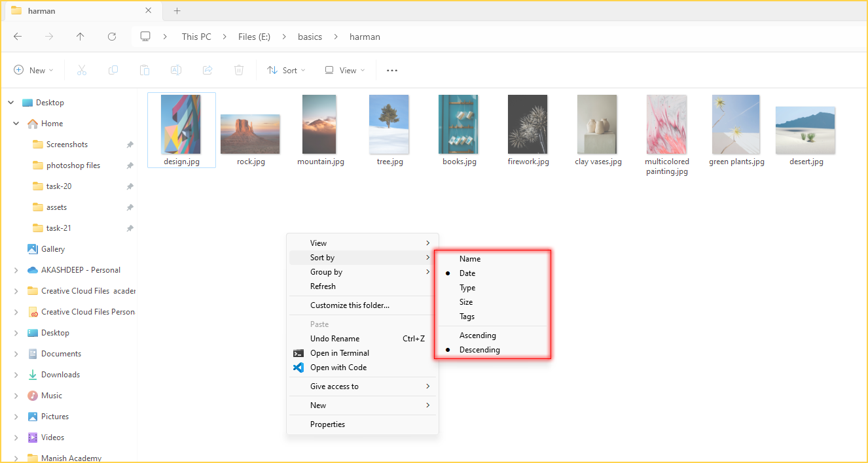Choose Open in Terminal menu entry
Image resolution: width=868 pixels, height=463 pixels.
coord(339,353)
